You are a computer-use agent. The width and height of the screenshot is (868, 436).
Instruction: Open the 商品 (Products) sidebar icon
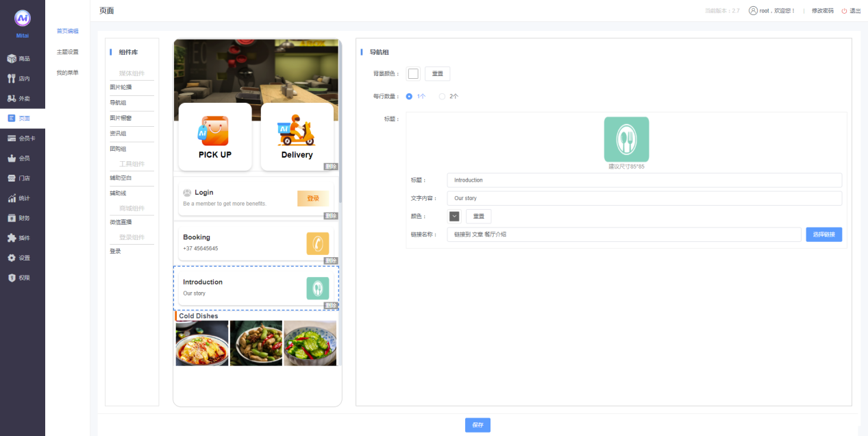(x=12, y=59)
